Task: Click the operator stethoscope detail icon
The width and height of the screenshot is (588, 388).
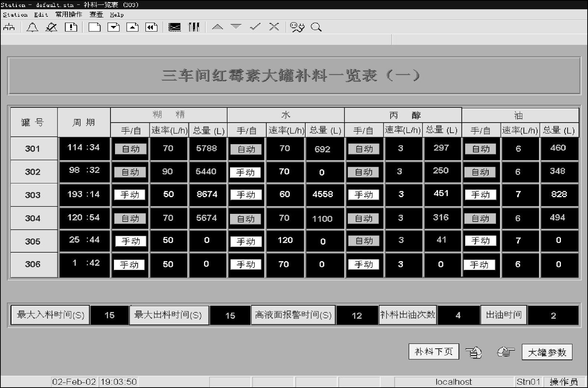Action: click(x=297, y=27)
